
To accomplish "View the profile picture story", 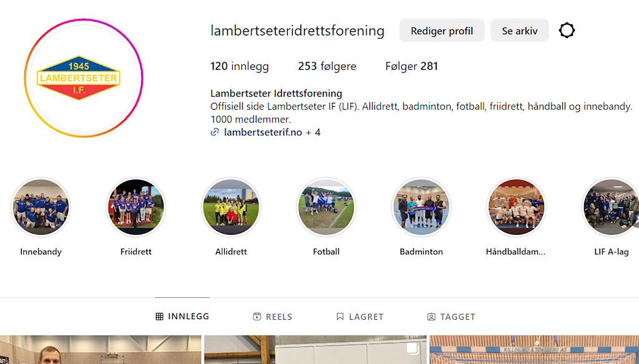I will tap(84, 78).
